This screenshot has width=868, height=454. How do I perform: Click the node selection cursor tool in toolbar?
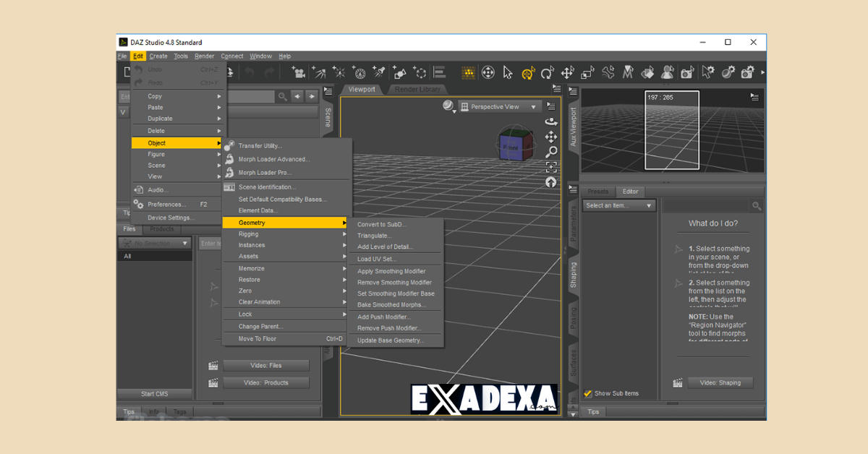(x=509, y=72)
